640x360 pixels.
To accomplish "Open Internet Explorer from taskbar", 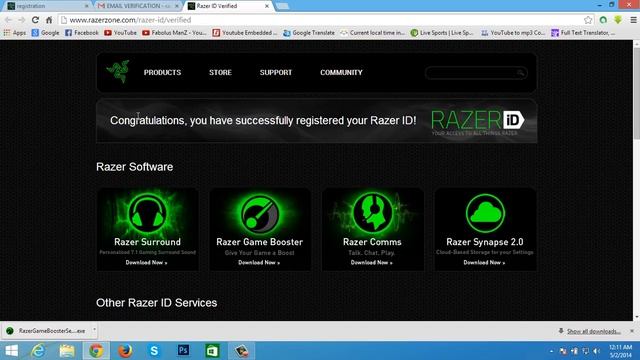I will [38, 351].
